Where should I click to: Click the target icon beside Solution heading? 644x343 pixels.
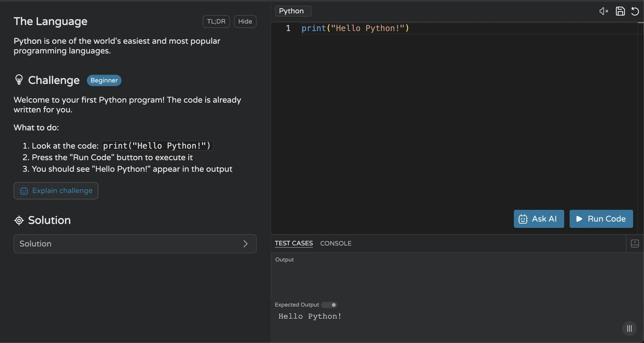[19, 220]
